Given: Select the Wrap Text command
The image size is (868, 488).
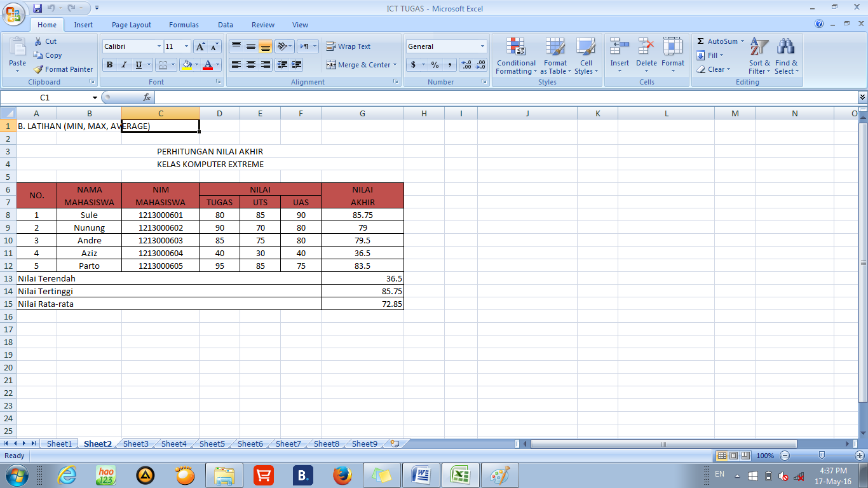Looking at the screenshot, I should coord(349,46).
